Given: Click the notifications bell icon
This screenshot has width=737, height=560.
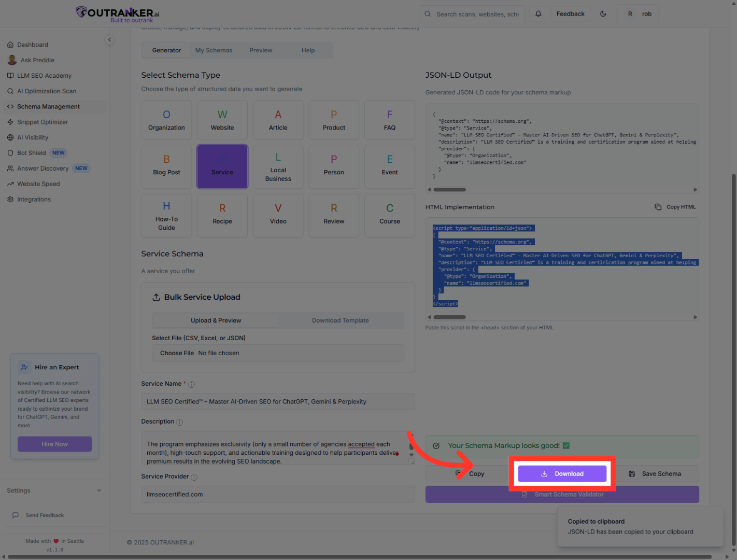Looking at the screenshot, I should pos(538,14).
